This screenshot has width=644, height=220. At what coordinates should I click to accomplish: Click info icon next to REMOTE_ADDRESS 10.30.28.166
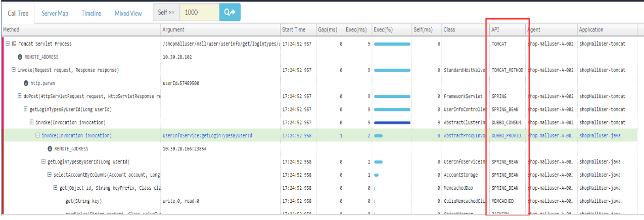tap(50, 149)
